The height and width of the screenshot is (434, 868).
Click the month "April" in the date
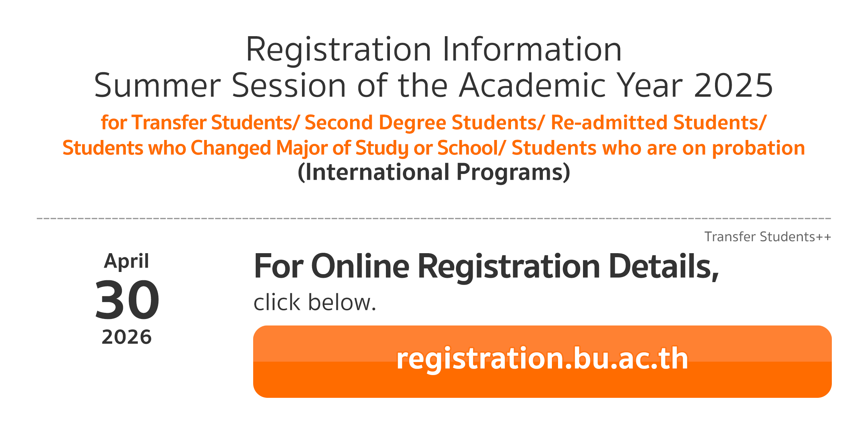126,261
